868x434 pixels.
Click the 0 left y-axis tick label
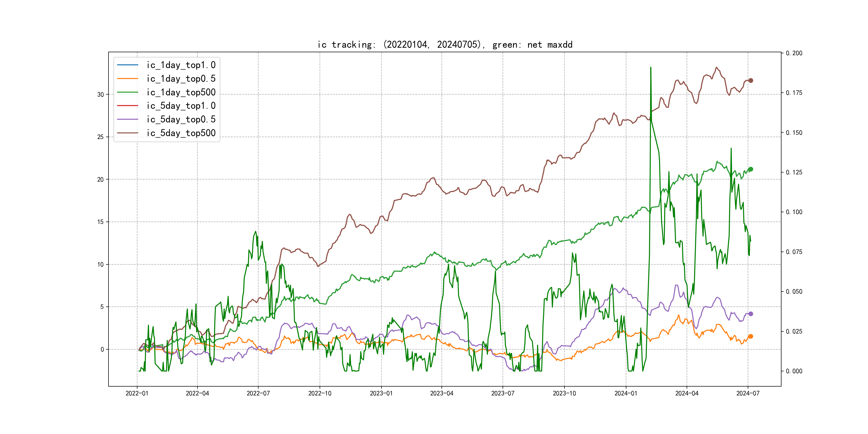pyautogui.click(x=102, y=349)
